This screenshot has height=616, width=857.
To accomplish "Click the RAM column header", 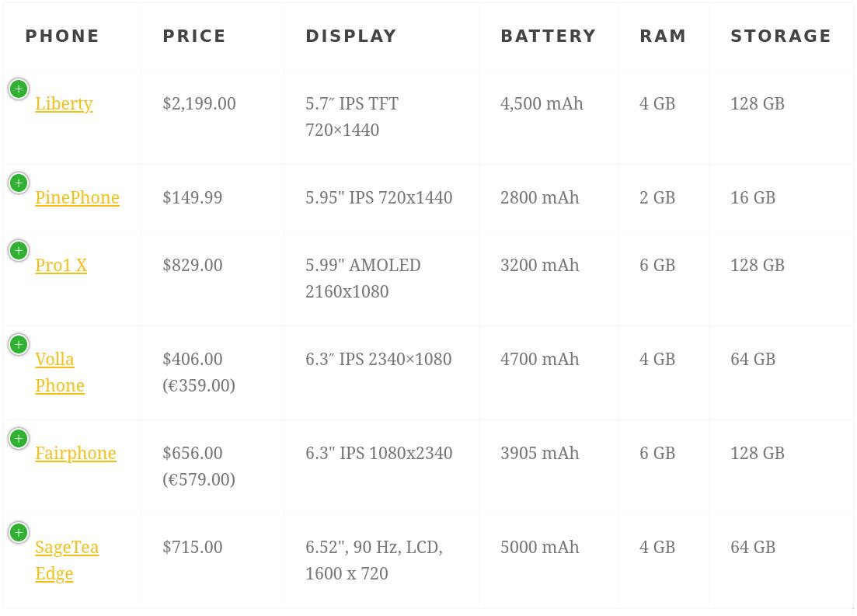I will tap(663, 37).
